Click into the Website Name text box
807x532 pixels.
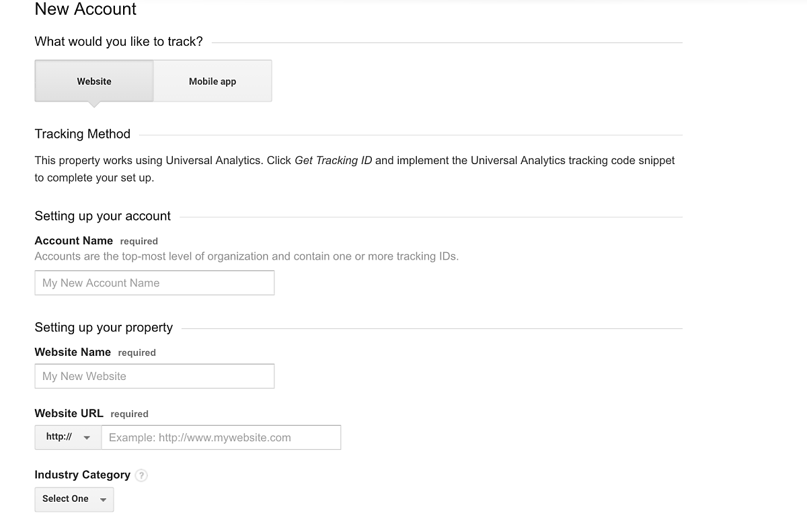[x=154, y=376]
